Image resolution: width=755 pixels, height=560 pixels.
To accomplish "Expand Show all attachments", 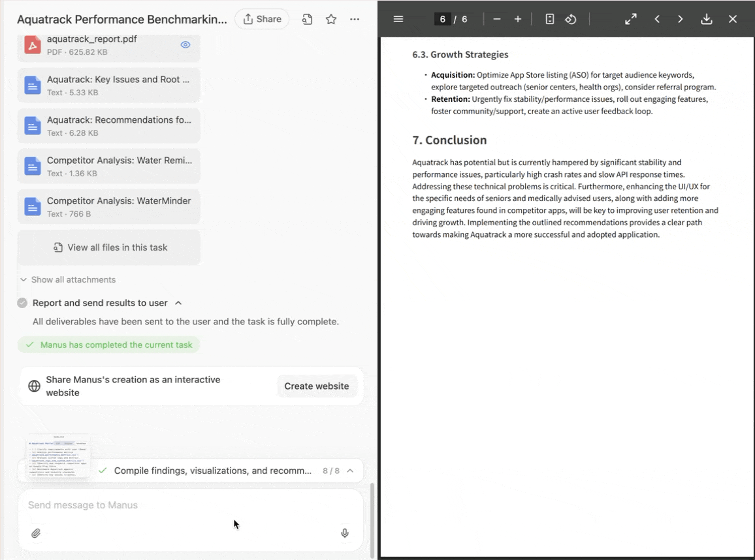I will (x=68, y=279).
